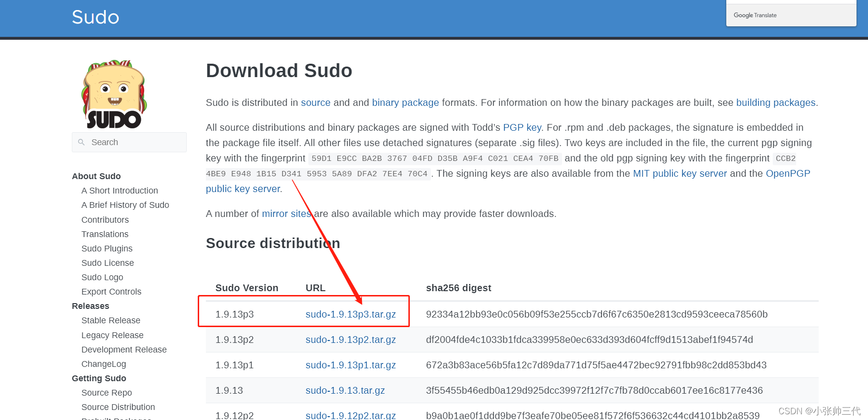The image size is (868, 420).
Task: Open 'A Short Introduction' sidebar page
Action: coord(120,191)
